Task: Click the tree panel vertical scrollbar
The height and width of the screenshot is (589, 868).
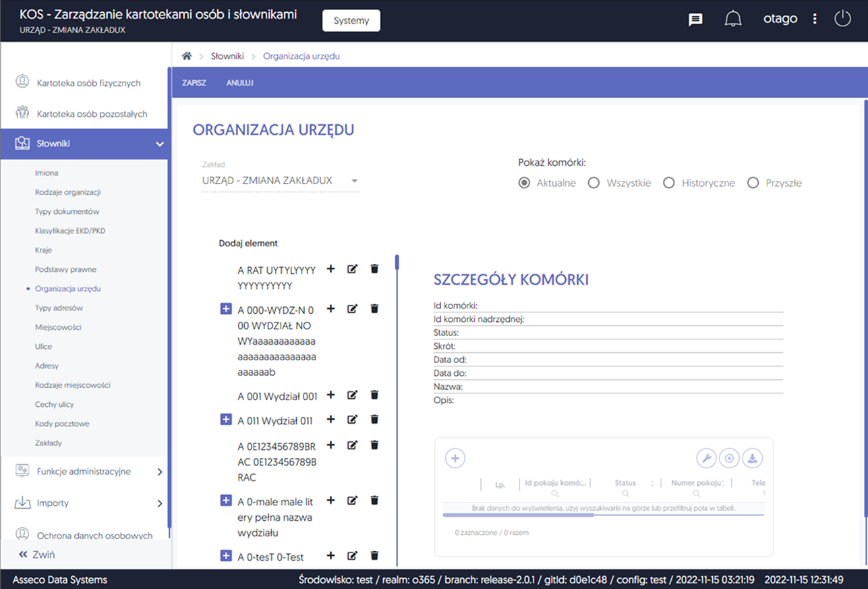Action: point(397,262)
